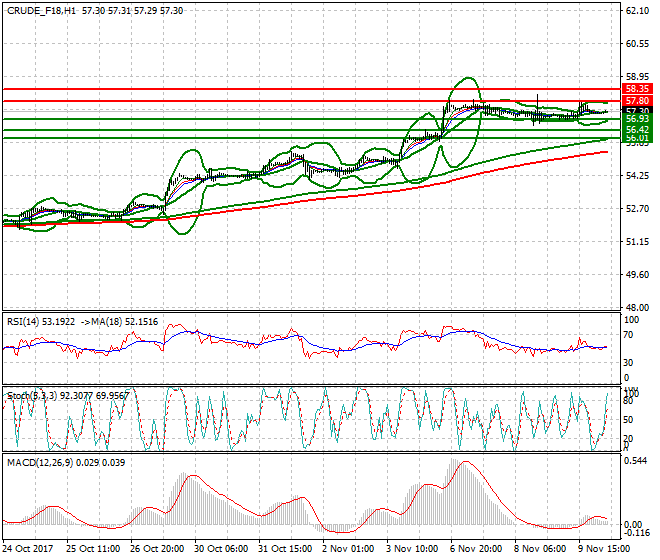660x560 pixels.
Task: Click the 9 Nov 15:00 time label
Action: click(604, 549)
